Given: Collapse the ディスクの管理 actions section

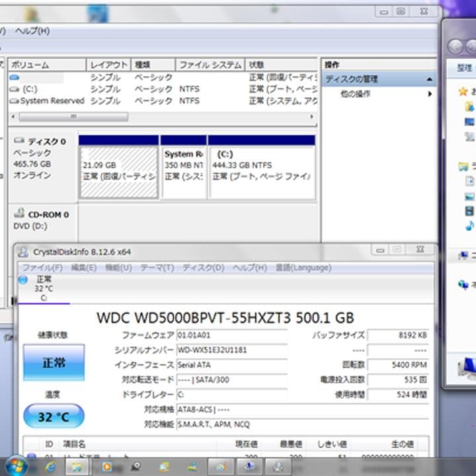Looking at the screenshot, I should point(429,79).
